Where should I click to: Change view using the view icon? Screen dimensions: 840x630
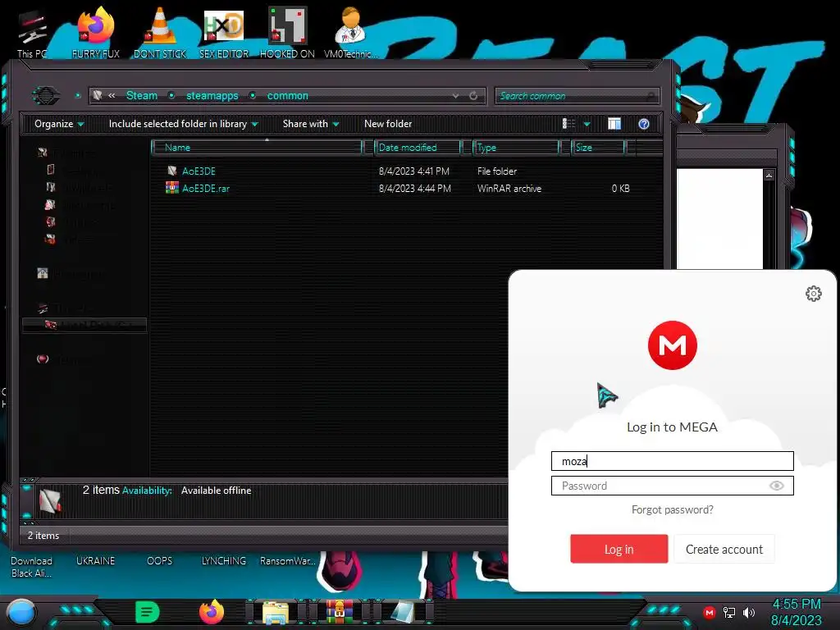click(x=568, y=125)
